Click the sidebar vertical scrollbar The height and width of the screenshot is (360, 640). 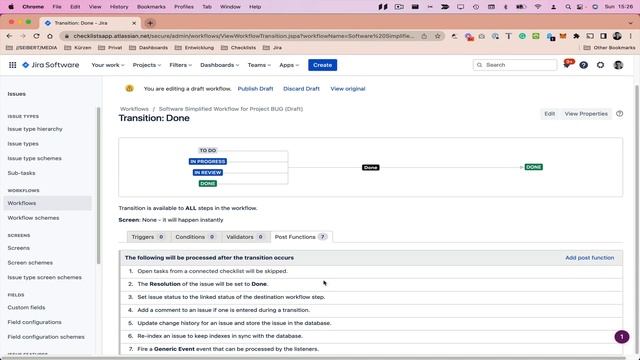tap(98, 186)
